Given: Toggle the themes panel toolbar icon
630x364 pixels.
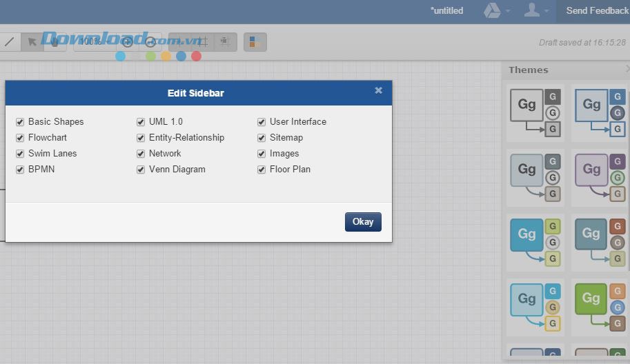Looking at the screenshot, I should 255,42.
